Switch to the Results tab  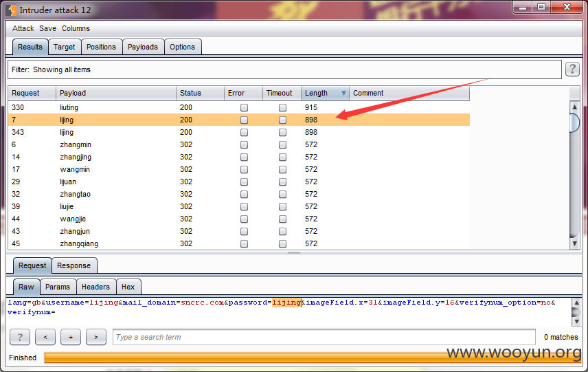[30, 47]
